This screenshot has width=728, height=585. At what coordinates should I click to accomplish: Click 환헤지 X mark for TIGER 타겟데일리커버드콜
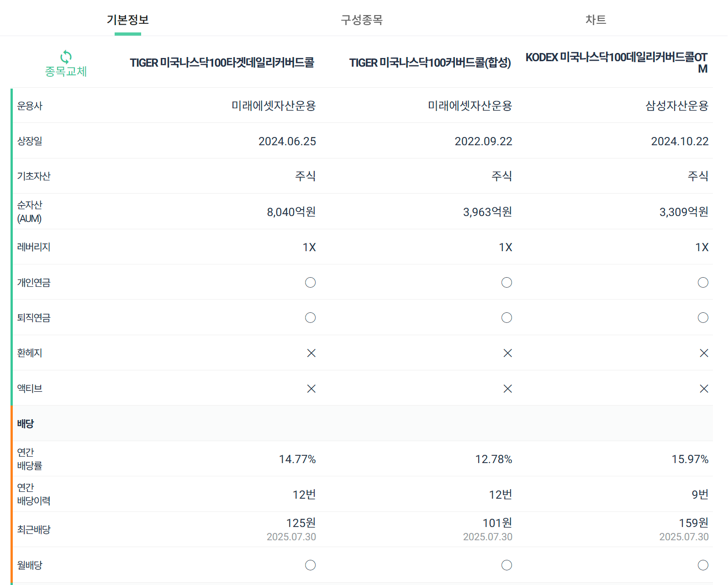[311, 353]
